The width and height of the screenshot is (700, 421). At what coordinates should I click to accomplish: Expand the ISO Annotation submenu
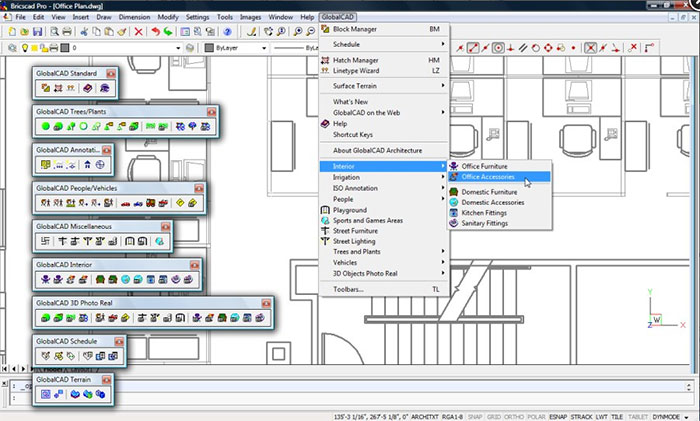coord(384,188)
